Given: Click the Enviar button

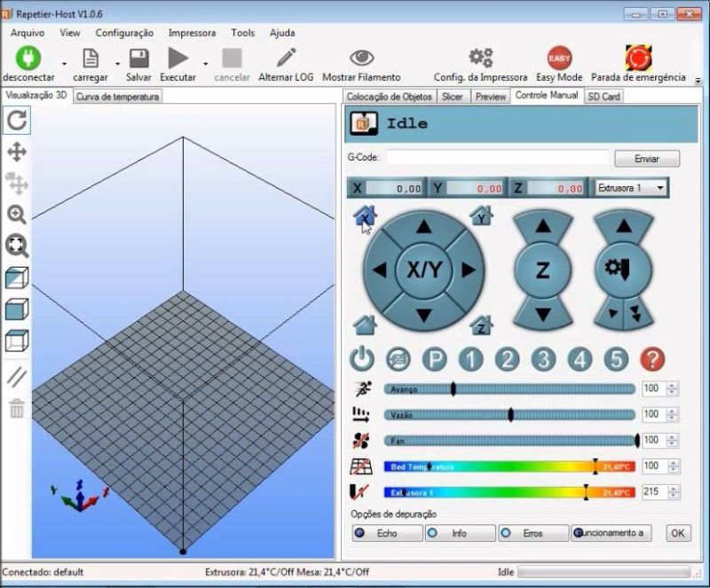Looking at the screenshot, I should pyautogui.click(x=647, y=159).
